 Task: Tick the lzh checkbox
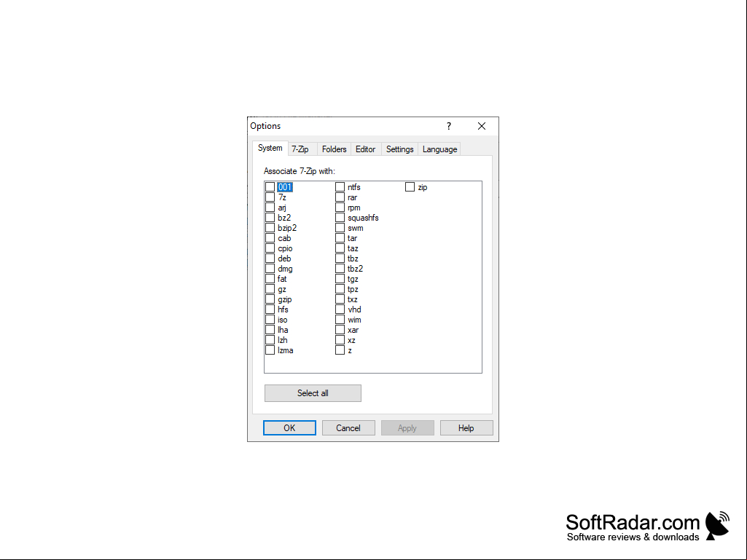(x=270, y=340)
